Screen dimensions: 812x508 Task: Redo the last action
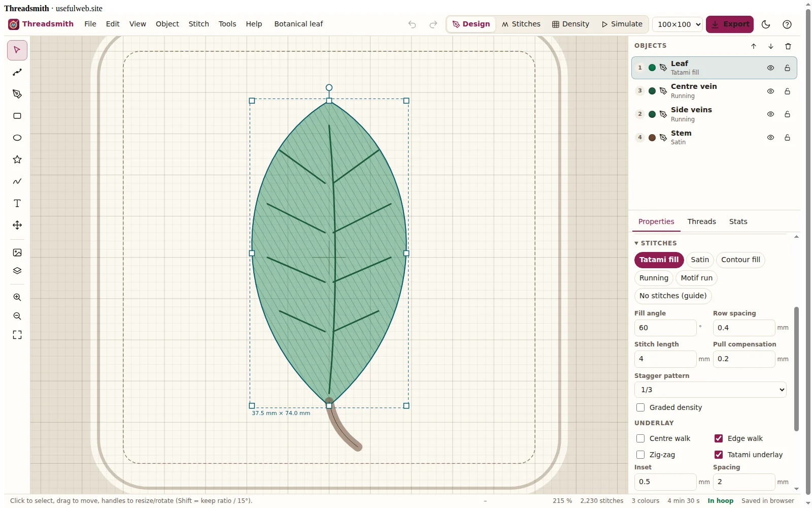[x=433, y=24]
